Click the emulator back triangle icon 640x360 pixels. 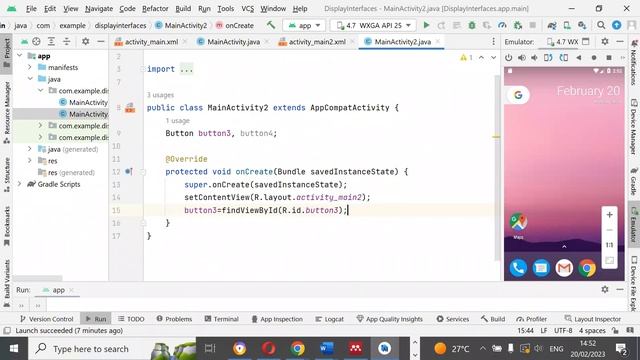[578, 58]
